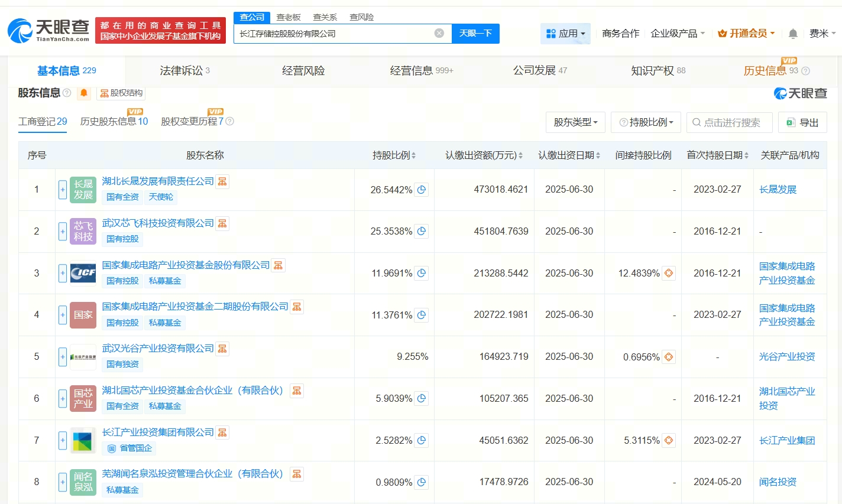This screenshot has height=504, width=842.
Task: Switch to 经营信息 tab
Action: (422, 71)
